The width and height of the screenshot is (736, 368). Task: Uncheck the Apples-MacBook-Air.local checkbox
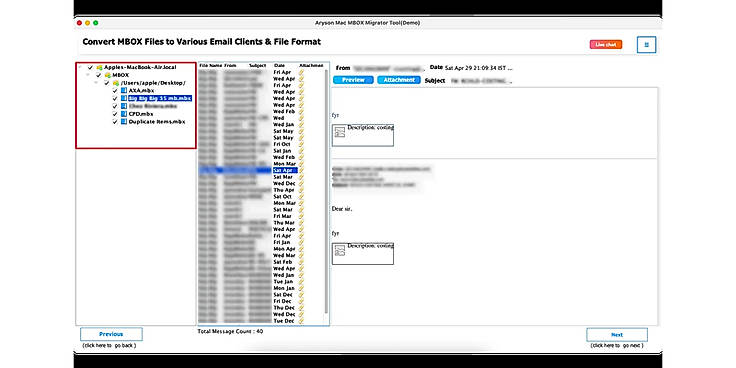(x=90, y=68)
